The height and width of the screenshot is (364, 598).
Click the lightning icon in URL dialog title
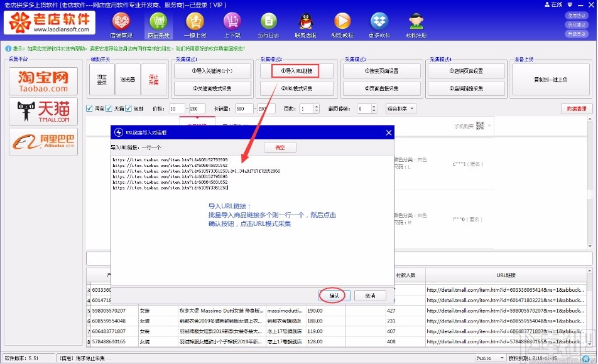click(x=119, y=132)
